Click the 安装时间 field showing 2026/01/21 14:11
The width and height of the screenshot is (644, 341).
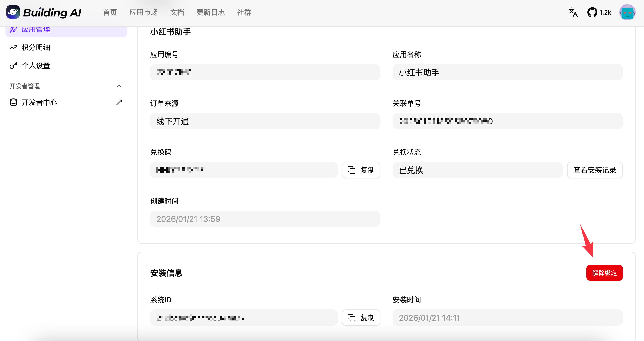tap(508, 318)
